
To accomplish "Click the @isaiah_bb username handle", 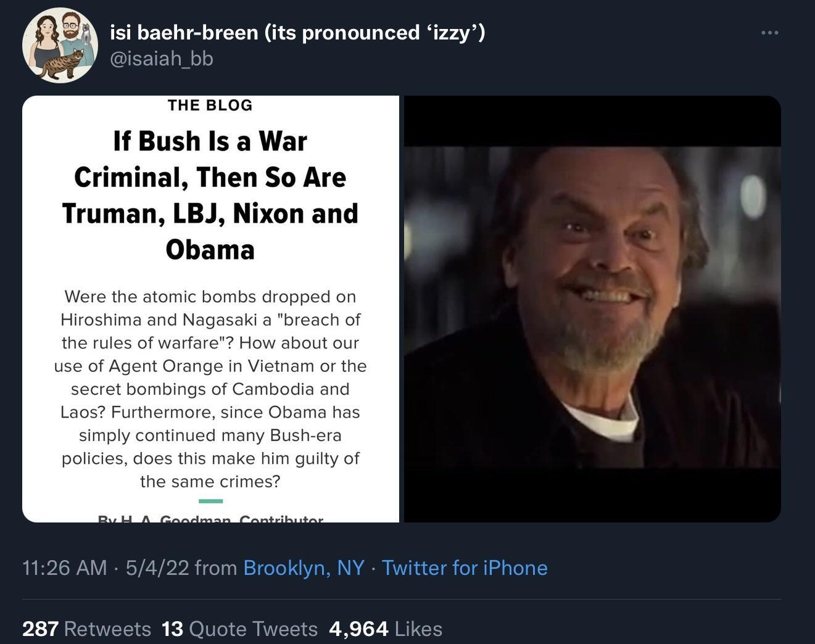I will [x=161, y=59].
